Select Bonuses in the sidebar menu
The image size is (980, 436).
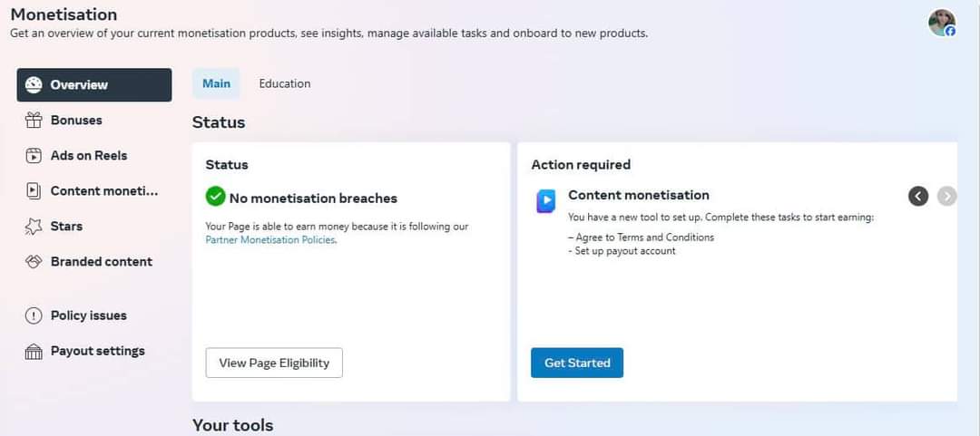click(x=76, y=121)
